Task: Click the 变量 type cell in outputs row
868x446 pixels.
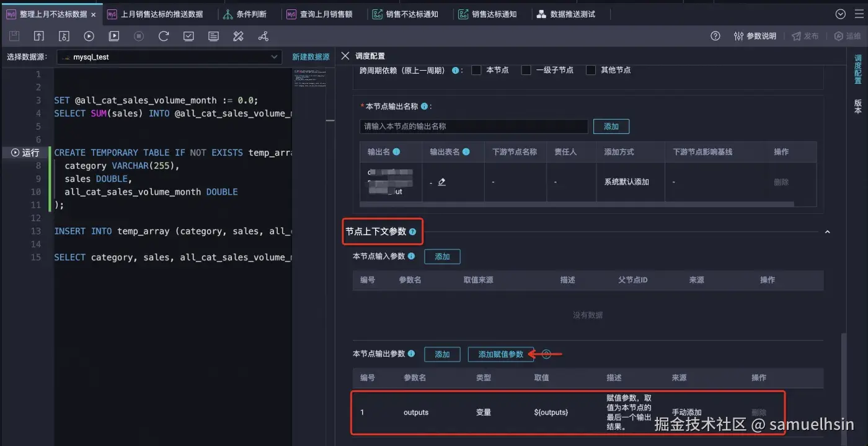Action: [484, 413]
